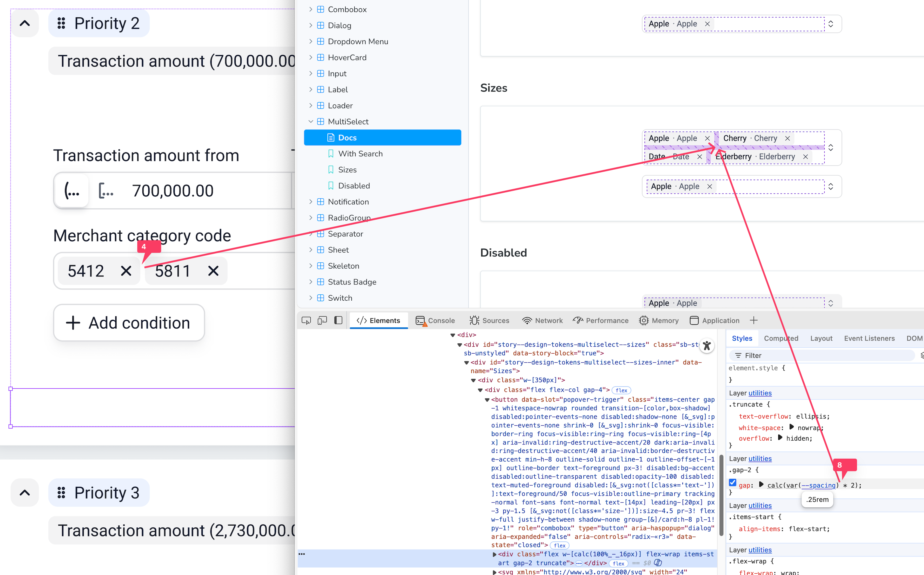Collapse the MultiSelect tree item
The width and height of the screenshot is (924, 575).
(x=311, y=121)
